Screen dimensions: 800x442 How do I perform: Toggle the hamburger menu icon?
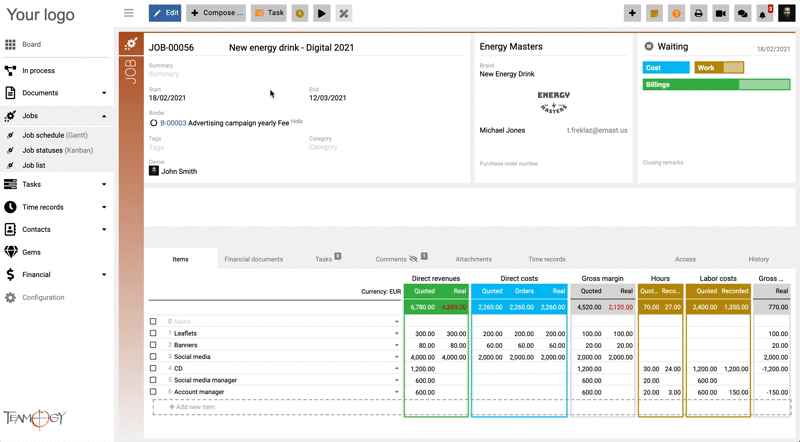click(129, 13)
